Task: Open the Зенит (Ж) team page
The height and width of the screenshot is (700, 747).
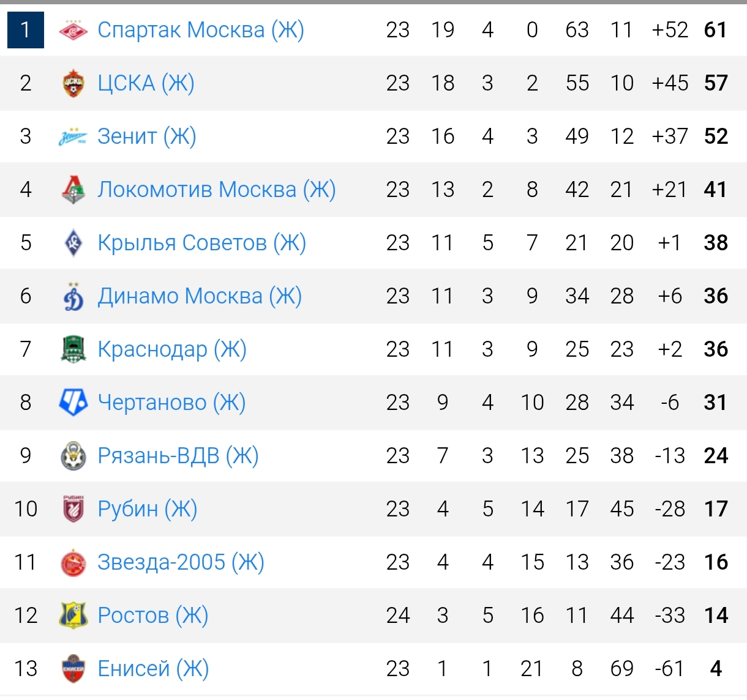Action: tap(147, 136)
